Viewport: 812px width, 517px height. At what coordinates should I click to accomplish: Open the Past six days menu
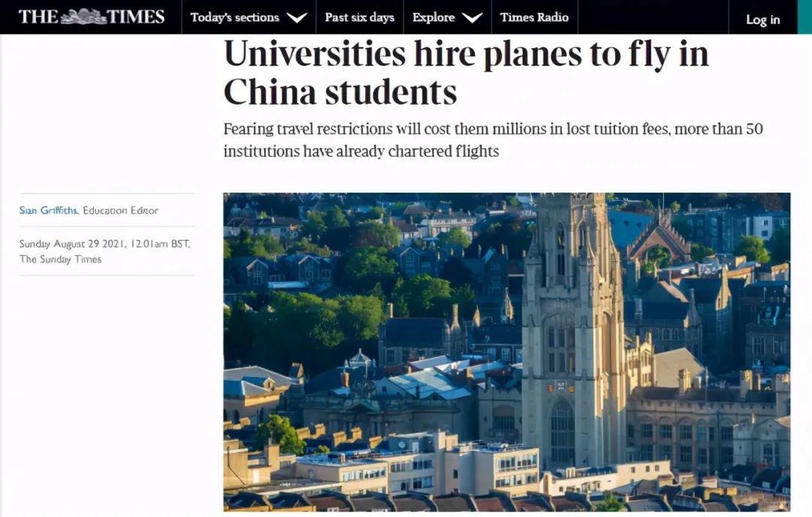(x=359, y=17)
